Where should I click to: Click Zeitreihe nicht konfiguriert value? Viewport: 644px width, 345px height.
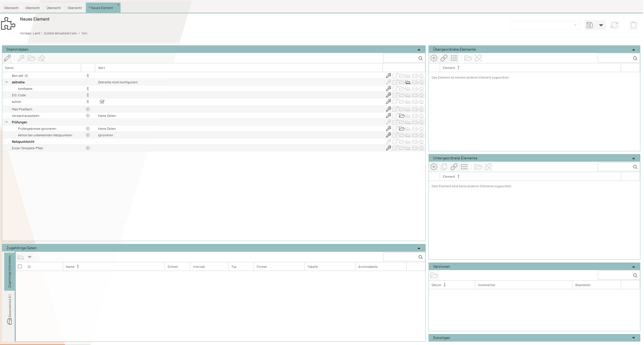tap(118, 82)
